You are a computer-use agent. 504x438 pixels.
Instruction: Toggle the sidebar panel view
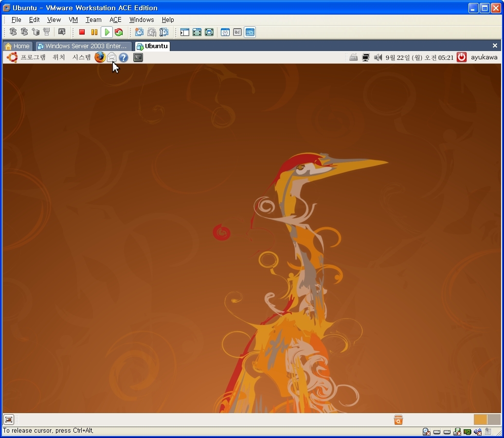(x=185, y=32)
